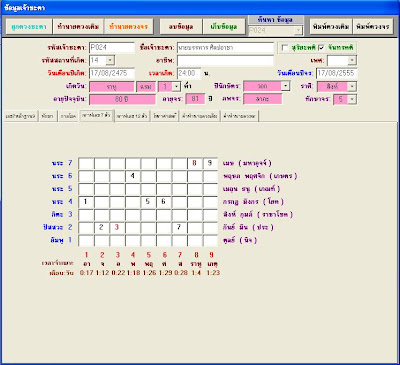
Task: Click grid cell containing 9 in top row
Action: click(x=210, y=163)
